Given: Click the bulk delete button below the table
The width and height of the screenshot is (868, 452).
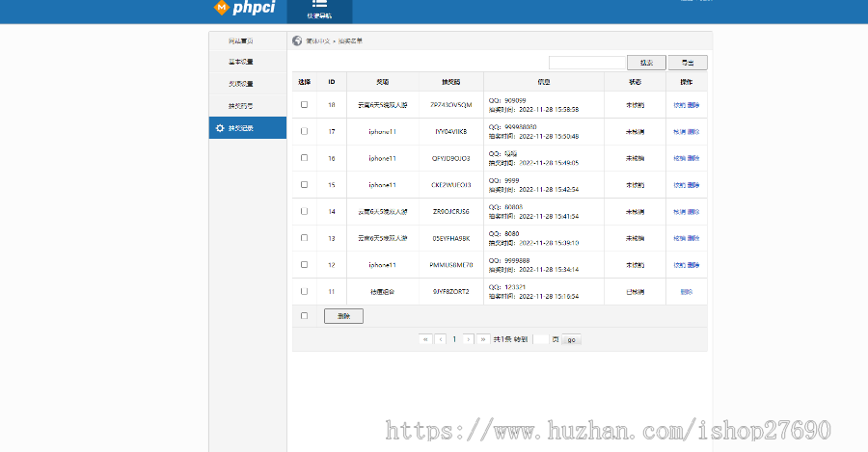Looking at the screenshot, I should (x=343, y=316).
